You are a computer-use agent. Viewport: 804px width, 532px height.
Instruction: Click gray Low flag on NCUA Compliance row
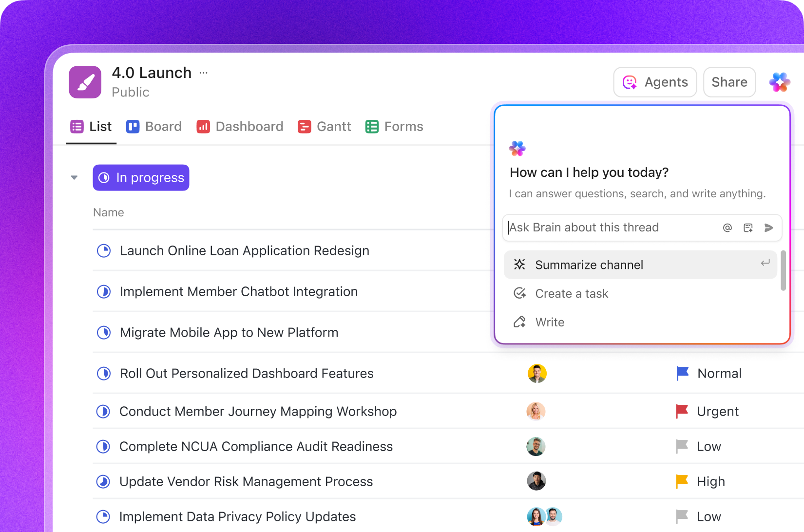click(x=682, y=447)
